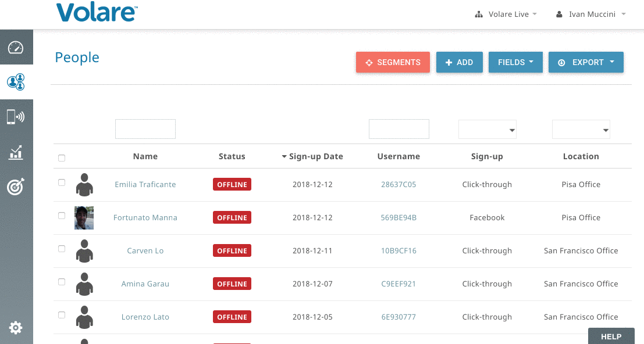Sort by the Sign-up column header

point(487,157)
